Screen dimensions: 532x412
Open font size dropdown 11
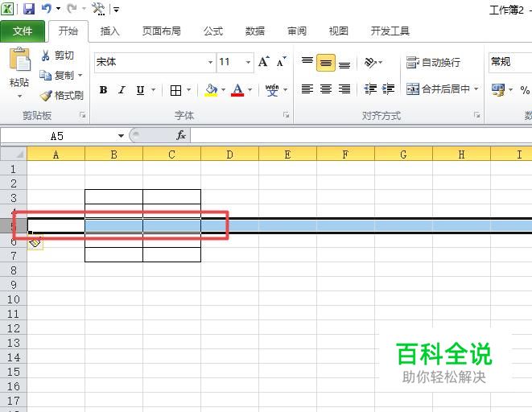coord(248,63)
